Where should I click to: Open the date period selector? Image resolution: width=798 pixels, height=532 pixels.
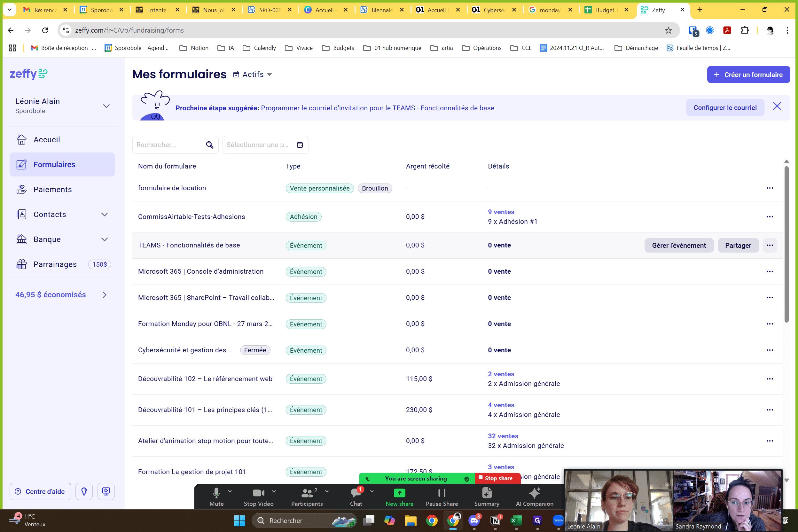coord(265,145)
